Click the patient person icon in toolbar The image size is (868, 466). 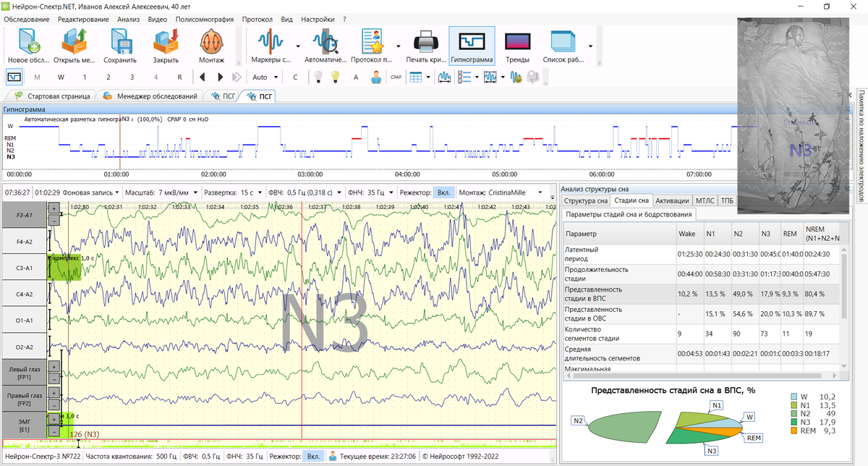376,77
